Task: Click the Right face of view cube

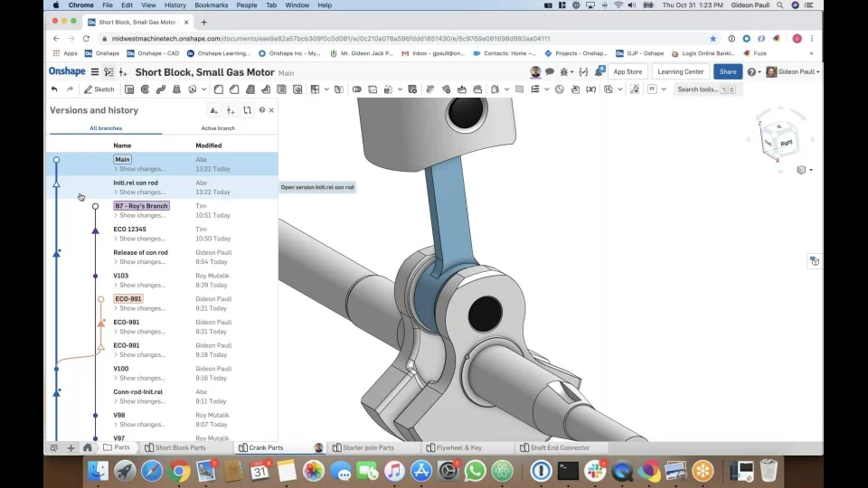Action: pyautogui.click(x=786, y=143)
